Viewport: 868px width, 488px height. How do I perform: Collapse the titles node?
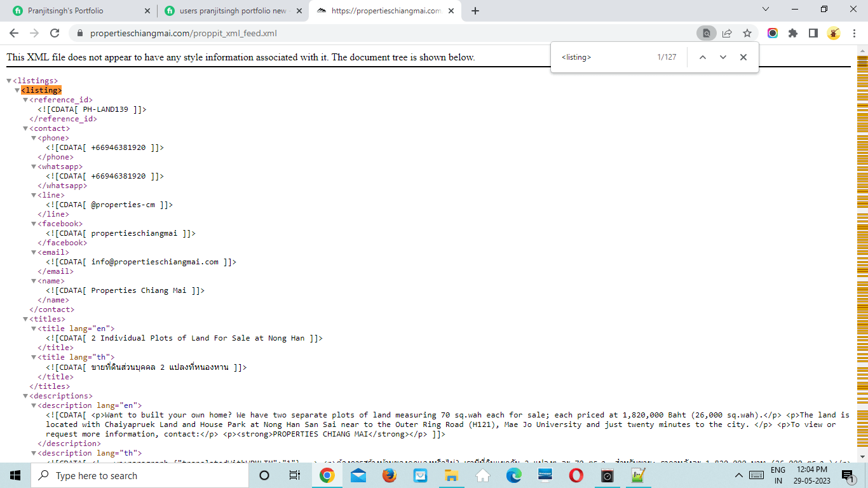pos(25,319)
